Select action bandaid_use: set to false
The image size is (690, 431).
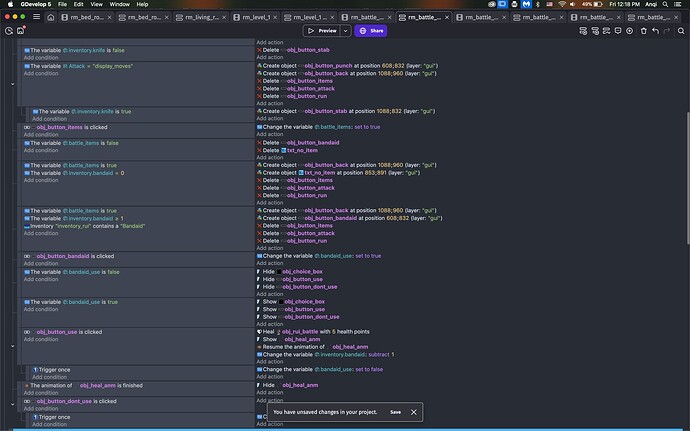point(319,369)
